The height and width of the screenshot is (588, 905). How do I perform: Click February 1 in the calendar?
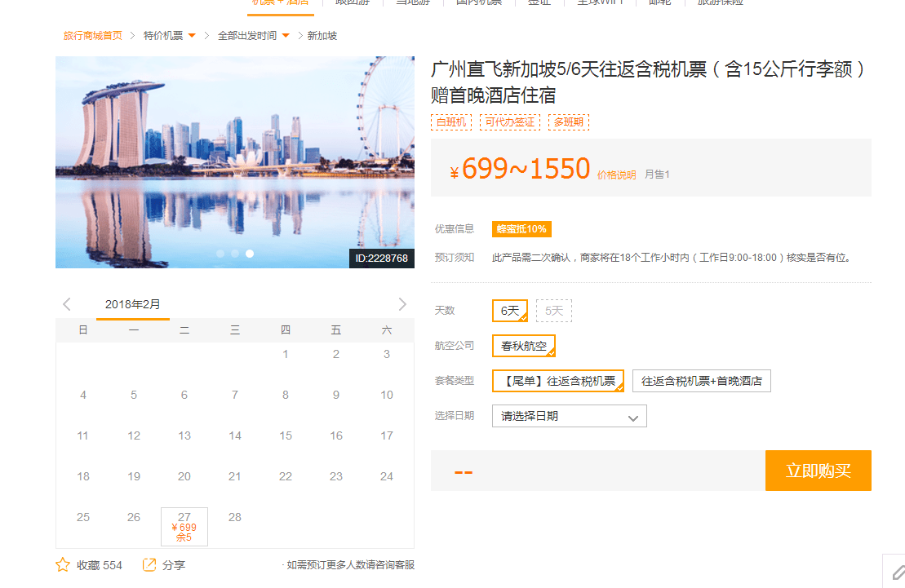click(x=285, y=354)
